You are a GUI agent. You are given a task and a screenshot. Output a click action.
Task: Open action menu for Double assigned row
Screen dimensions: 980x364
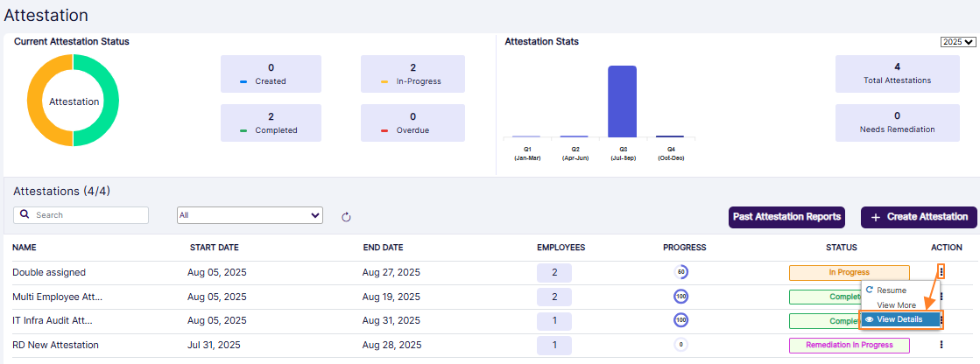(x=941, y=272)
